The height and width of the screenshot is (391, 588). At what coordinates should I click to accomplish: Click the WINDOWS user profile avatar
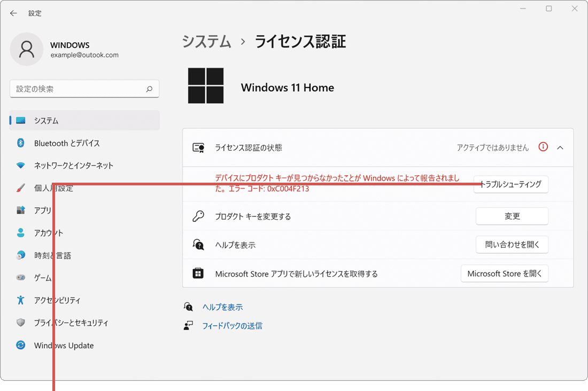pyautogui.click(x=27, y=49)
